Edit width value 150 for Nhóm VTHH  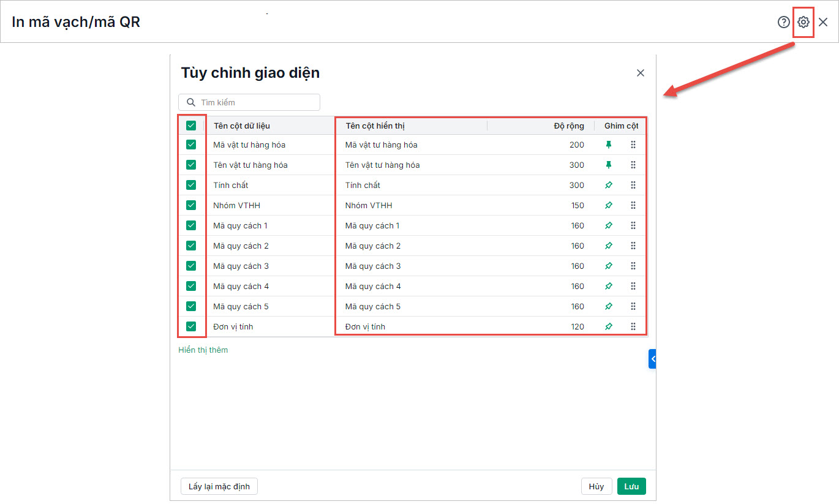578,206
